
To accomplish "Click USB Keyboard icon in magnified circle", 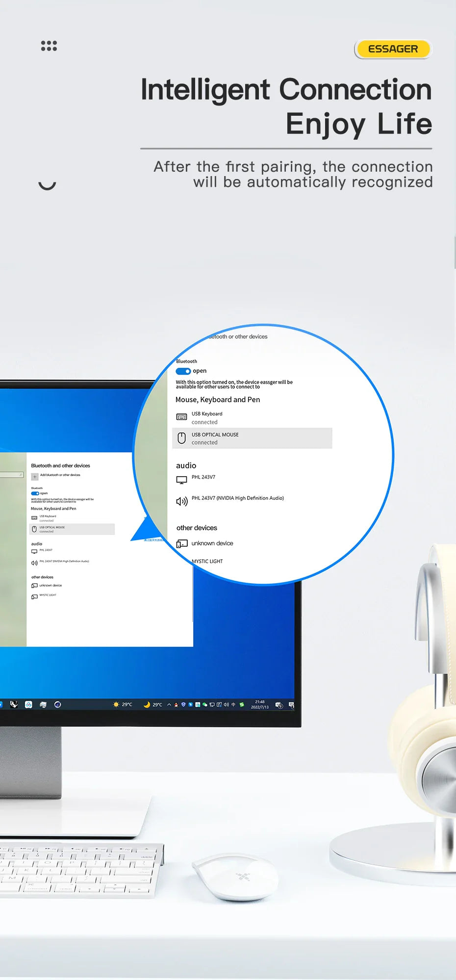I will coord(181,417).
